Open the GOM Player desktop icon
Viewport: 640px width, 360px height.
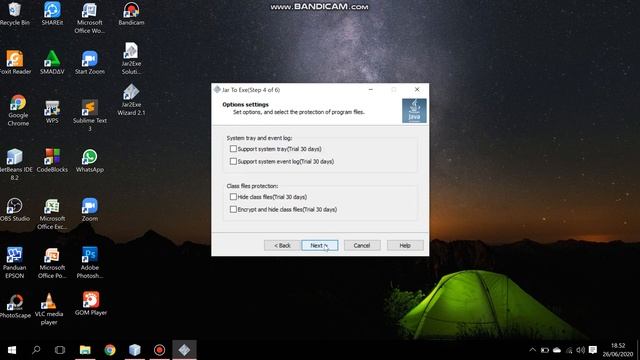point(91,303)
